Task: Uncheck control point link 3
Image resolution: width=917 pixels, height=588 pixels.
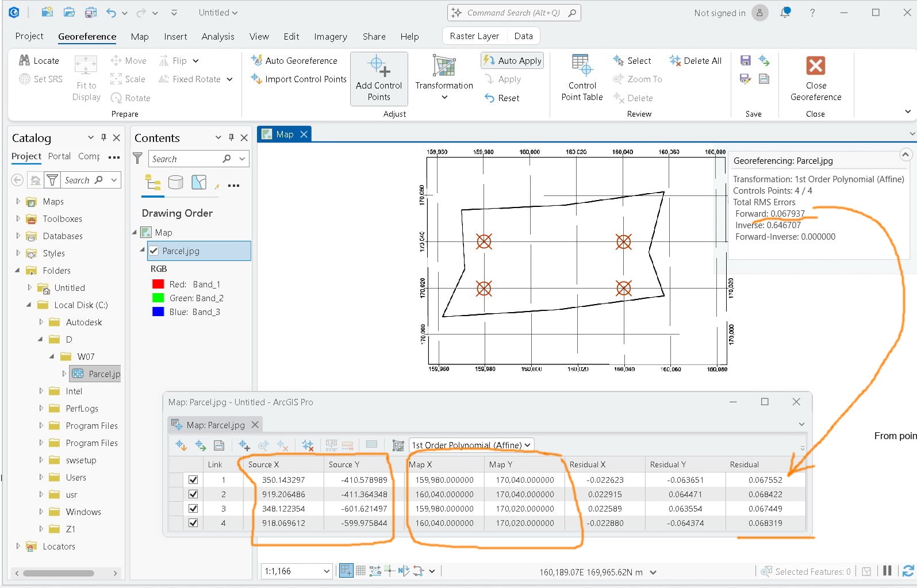Action: (x=193, y=508)
